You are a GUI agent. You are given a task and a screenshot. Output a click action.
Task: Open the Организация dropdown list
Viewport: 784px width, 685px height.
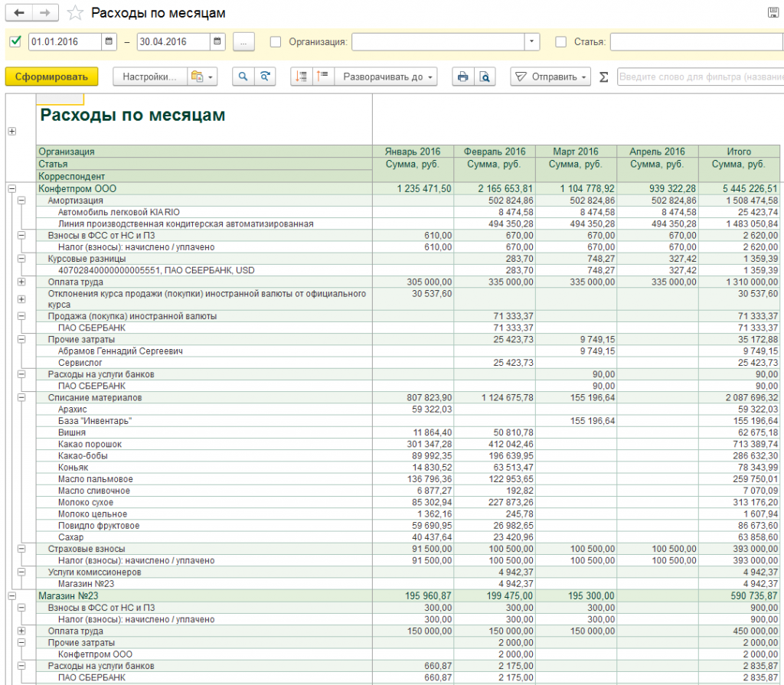tap(531, 41)
